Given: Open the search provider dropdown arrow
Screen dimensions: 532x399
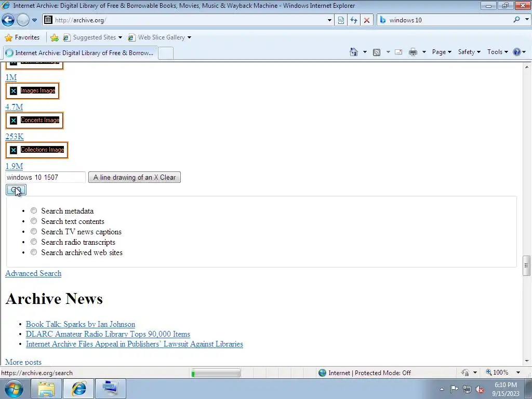Looking at the screenshot, I should click(x=527, y=20).
